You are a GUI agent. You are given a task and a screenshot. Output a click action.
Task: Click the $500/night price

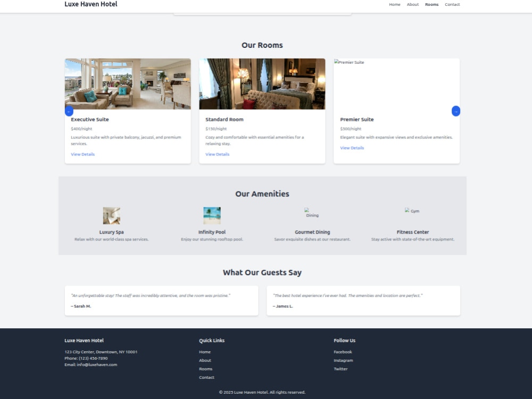tap(351, 129)
